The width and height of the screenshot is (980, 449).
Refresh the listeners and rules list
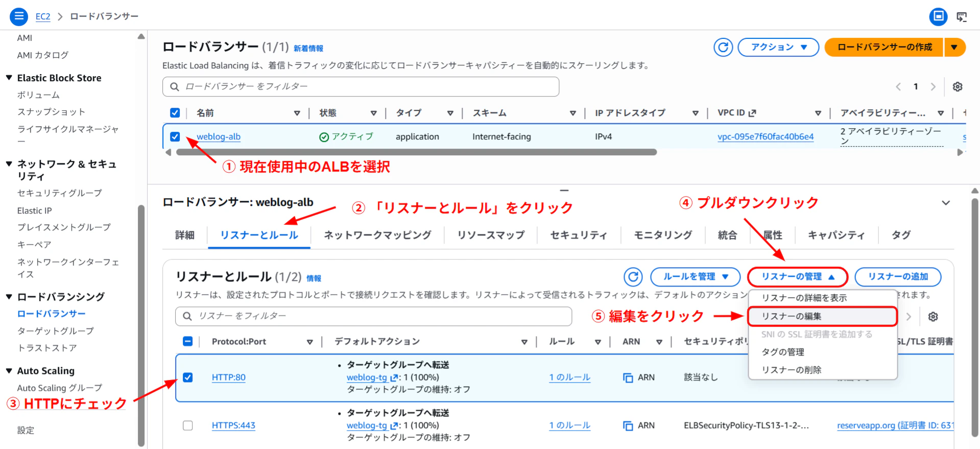click(x=633, y=277)
